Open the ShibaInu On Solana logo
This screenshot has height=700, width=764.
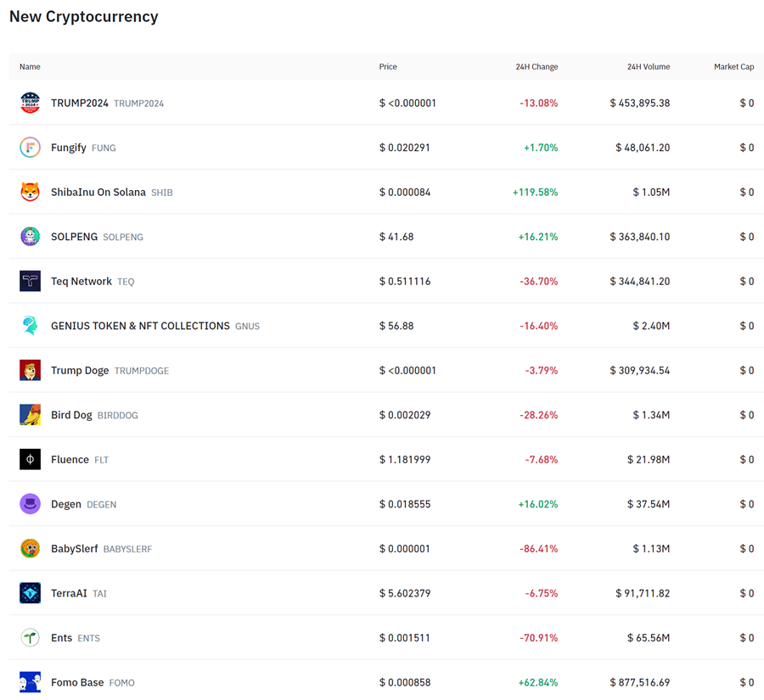[30, 192]
